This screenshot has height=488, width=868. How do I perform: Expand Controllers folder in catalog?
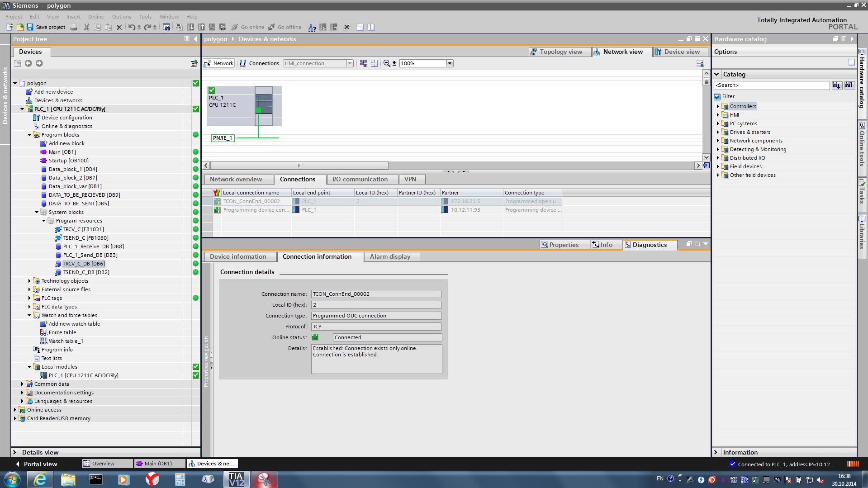click(718, 106)
